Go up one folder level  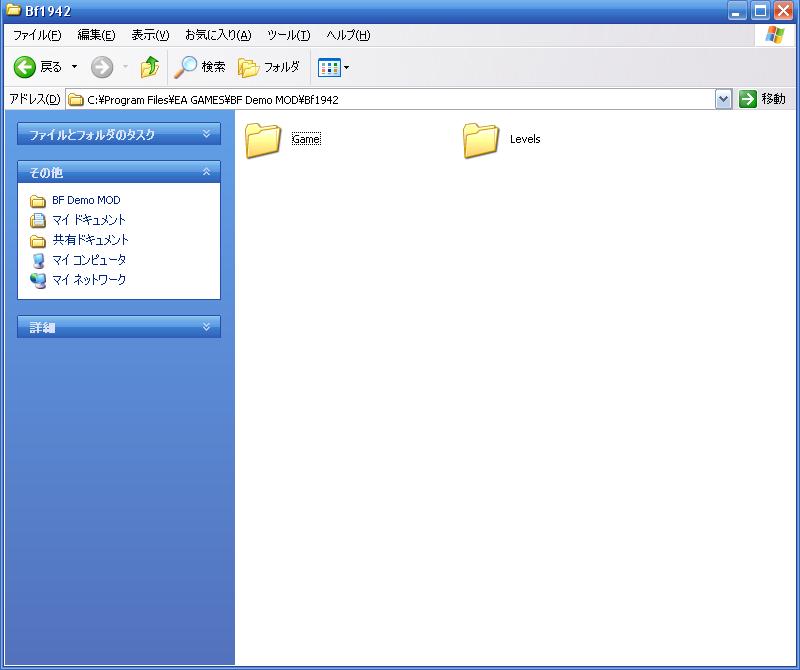149,67
